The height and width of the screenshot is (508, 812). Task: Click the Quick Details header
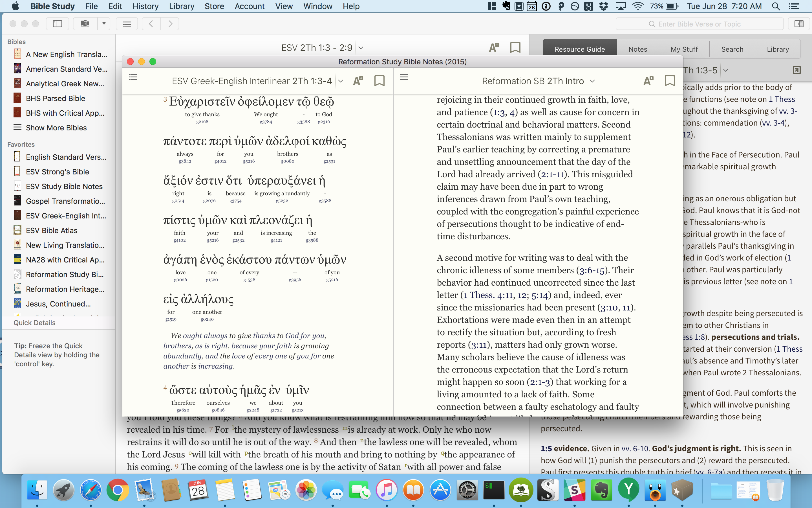pos(35,323)
